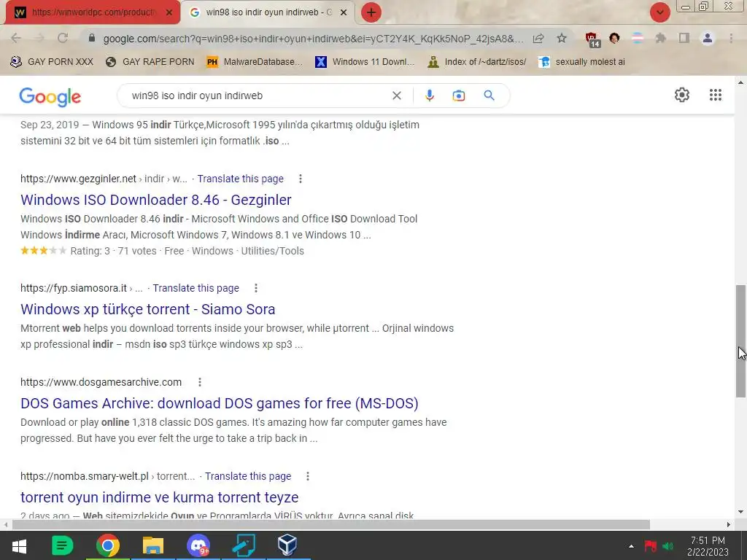Open the VirtualBox cube taskbar icon
Viewport: 747px width, 560px height.
pos(287,545)
